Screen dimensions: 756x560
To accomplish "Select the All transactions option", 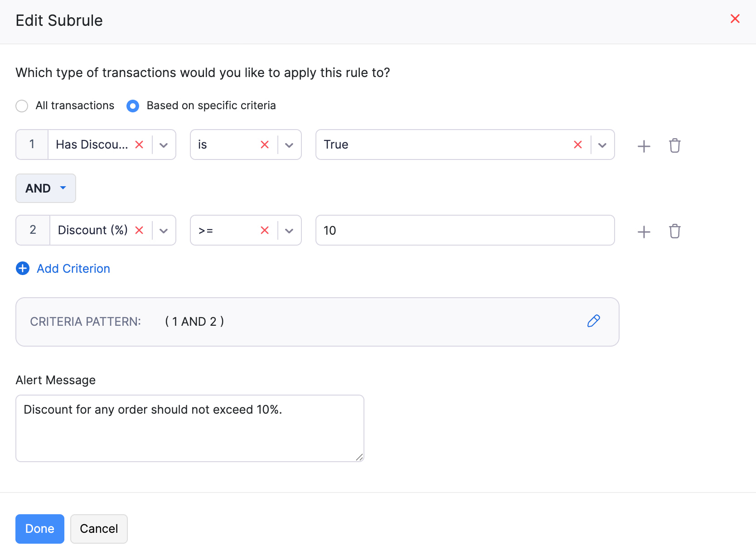I will coord(22,106).
